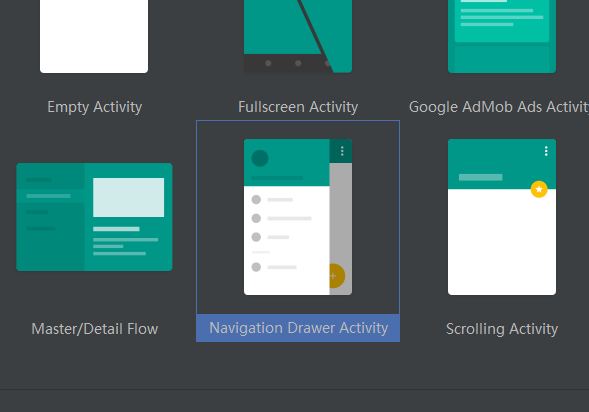Click the Navigation Drawer Activity preview image
Viewport: 589px width, 412px height.
(x=298, y=217)
